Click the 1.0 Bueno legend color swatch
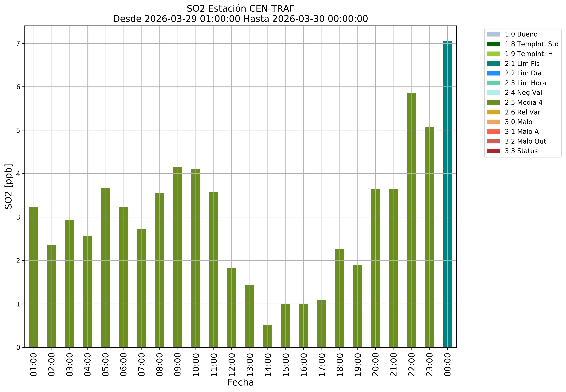 (x=493, y=34)
